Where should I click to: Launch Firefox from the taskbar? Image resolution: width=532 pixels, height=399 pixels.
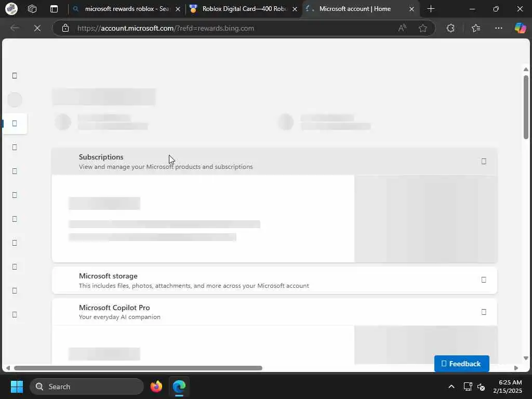coord(156,387)
